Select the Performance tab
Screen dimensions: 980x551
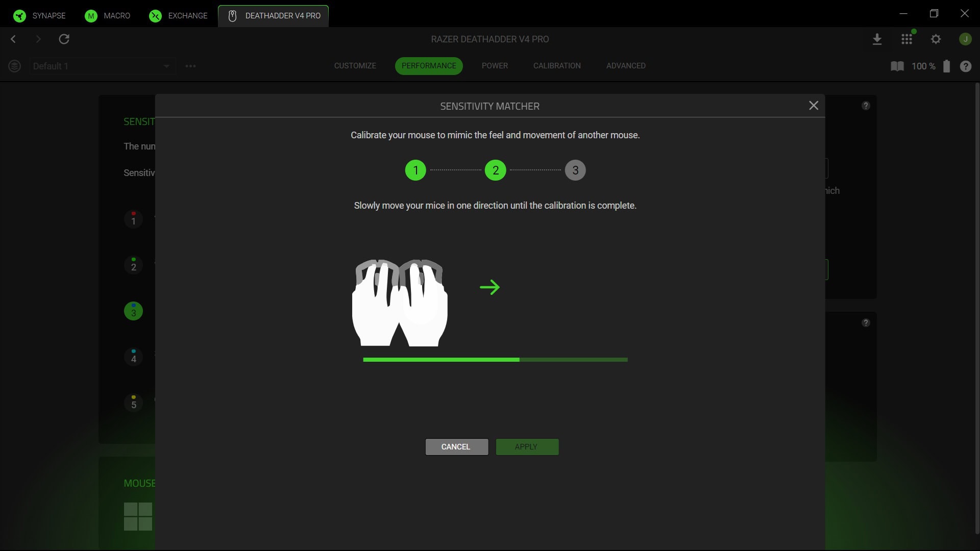coord(429,66)
